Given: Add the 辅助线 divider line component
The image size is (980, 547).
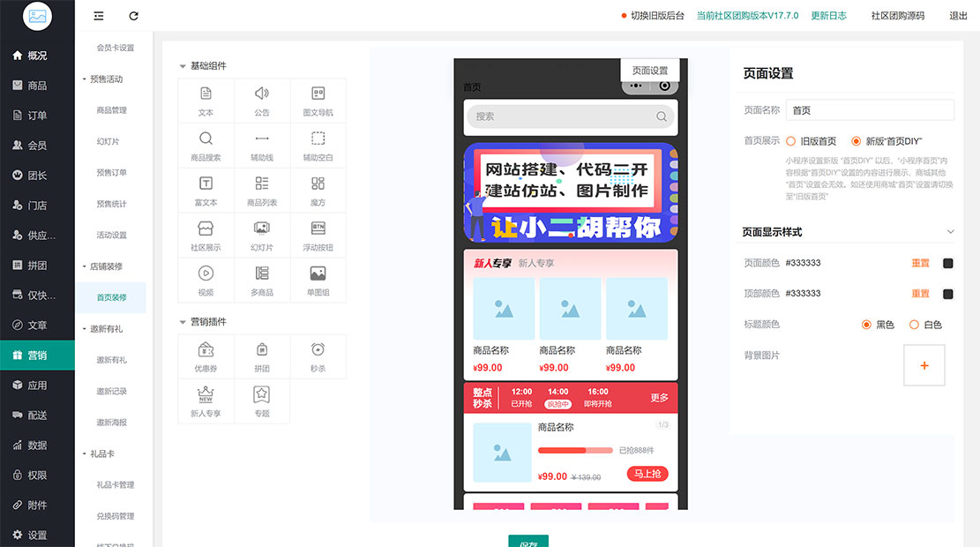Looking at the screenshot, I should [262, 146].
